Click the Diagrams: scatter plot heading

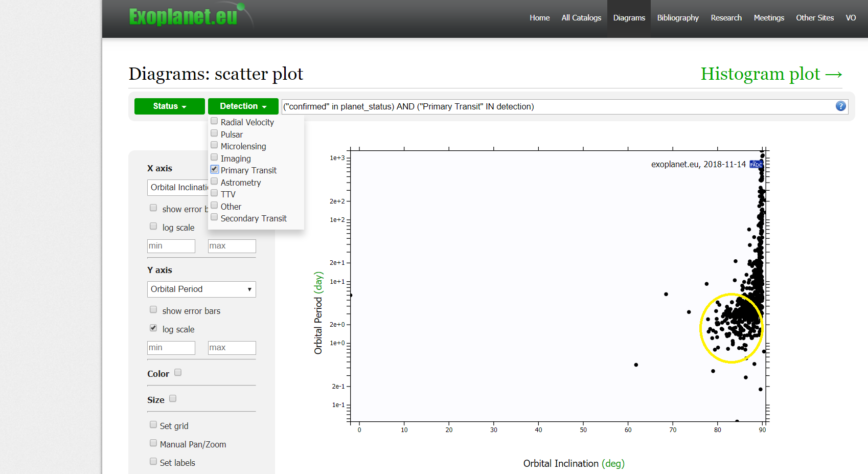216,74
